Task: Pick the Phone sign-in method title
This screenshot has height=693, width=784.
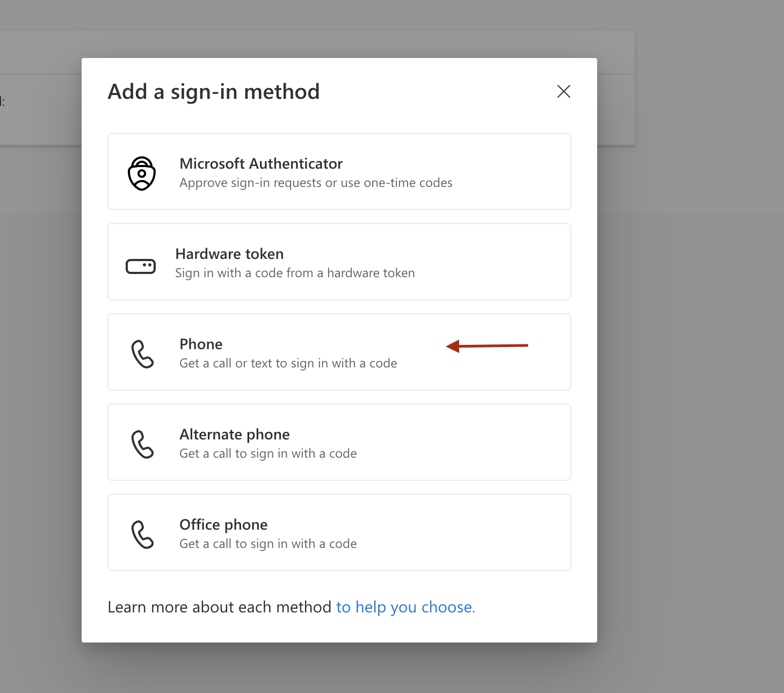Action: [201, 344]
